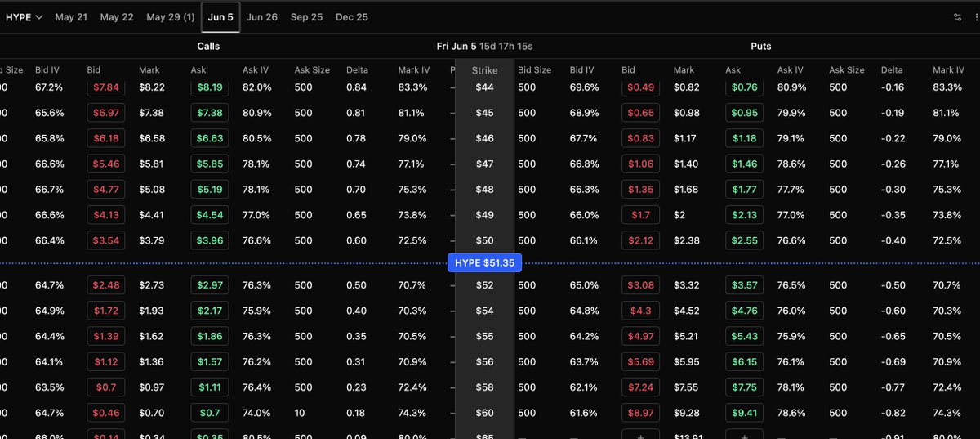Image resolution: width=980 pixels, height=439 pixels.
Task: Click call ask $4.54 at strike $49
Action: (x=210, y=215)
